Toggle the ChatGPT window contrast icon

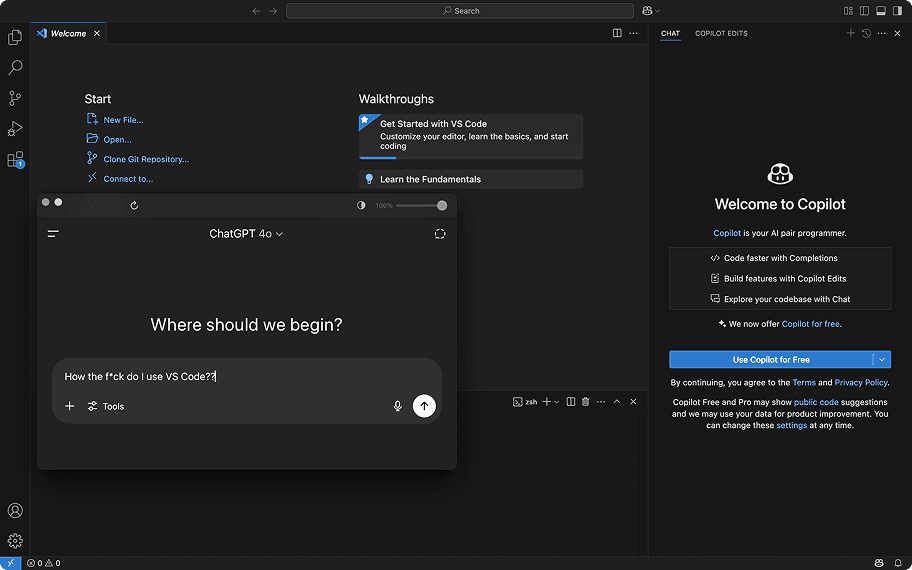(x=361, y=205)
